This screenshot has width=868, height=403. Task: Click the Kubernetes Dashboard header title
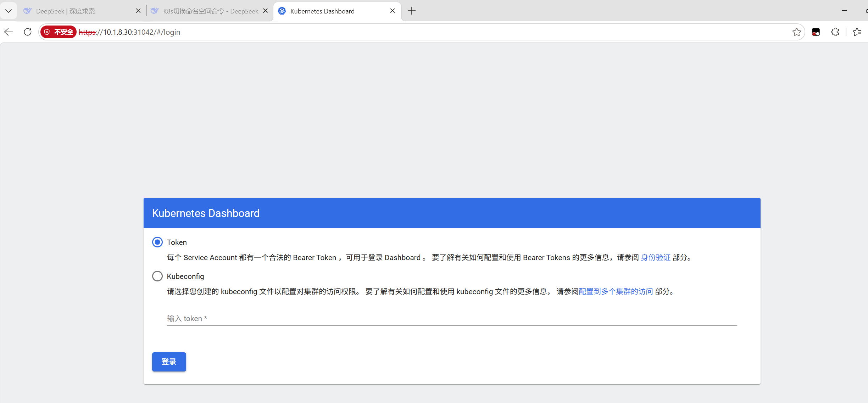[x=206, y=213]
